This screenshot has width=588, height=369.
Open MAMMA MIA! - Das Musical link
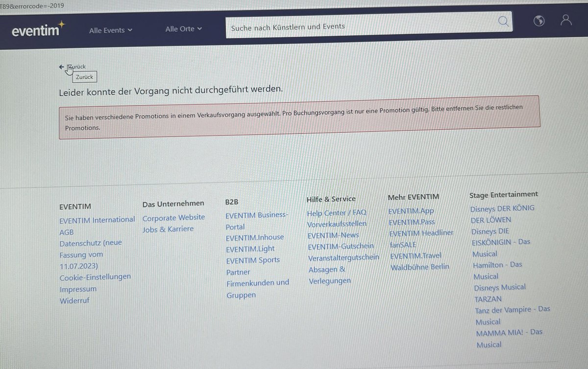[509, 338]
